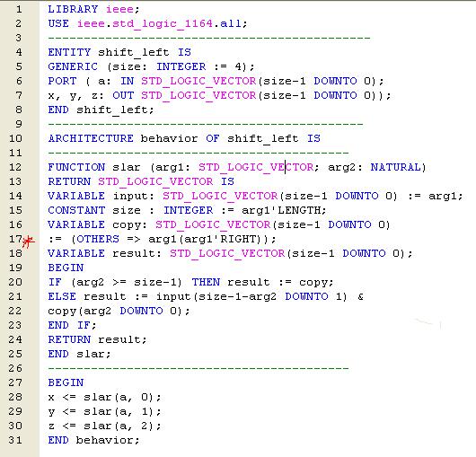The image size is (476, 457).
Task: Click the variable name input on line 14
Action: click(130, 196)
